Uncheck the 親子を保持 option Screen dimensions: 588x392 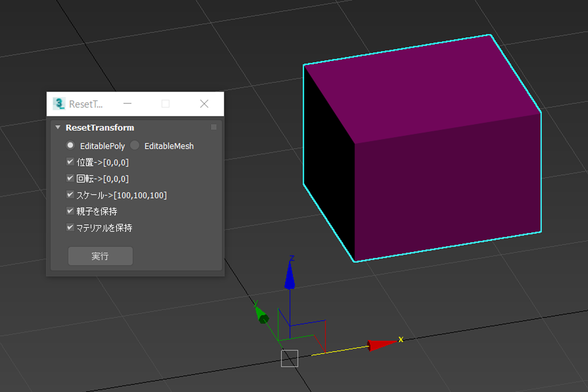point(70,211)
